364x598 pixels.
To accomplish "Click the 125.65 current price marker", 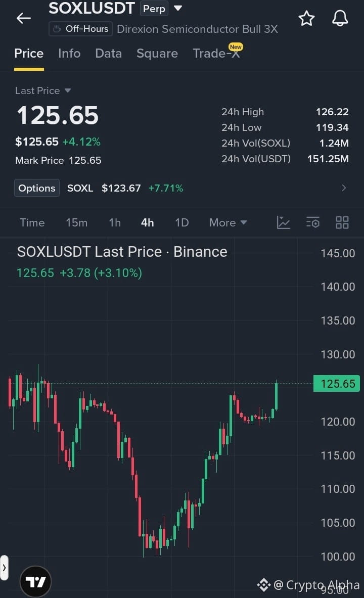I will click(336, 384).
